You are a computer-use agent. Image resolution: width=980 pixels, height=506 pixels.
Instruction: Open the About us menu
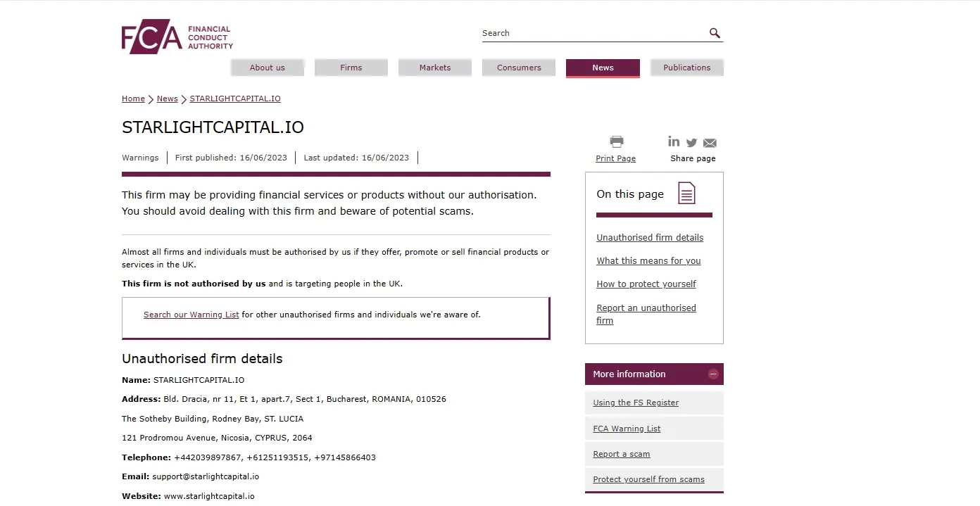pos(268,68)
